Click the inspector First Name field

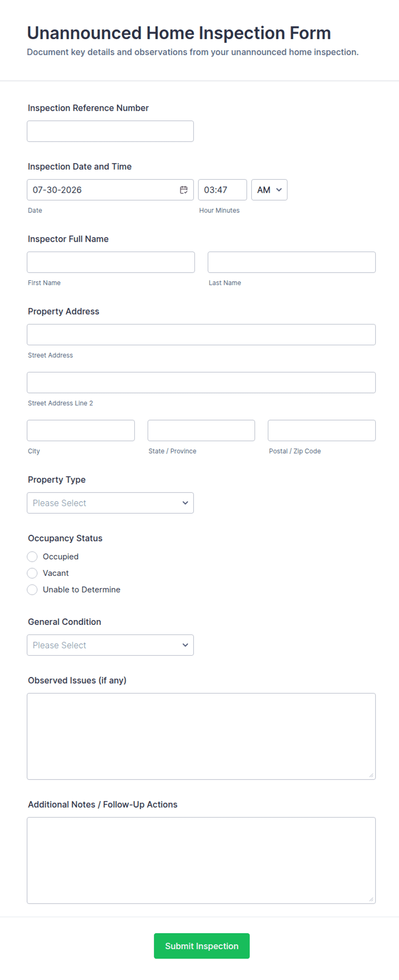pos(111,262)
